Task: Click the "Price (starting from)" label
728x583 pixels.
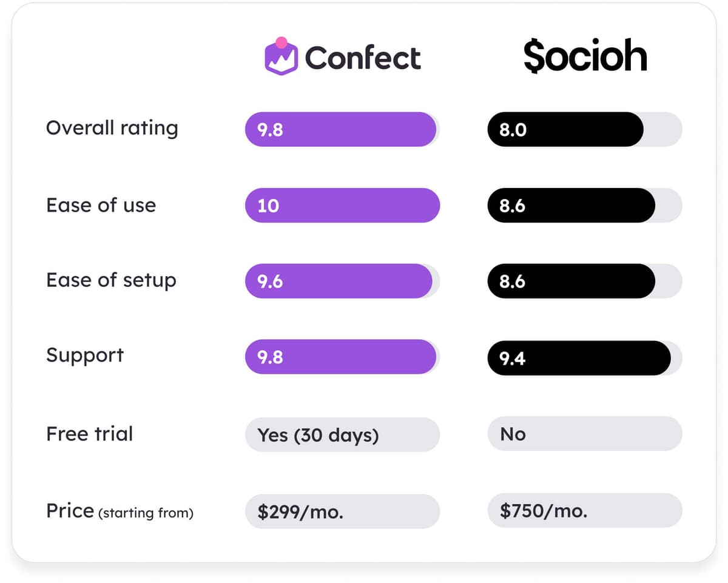Action: tap(120, 511)
